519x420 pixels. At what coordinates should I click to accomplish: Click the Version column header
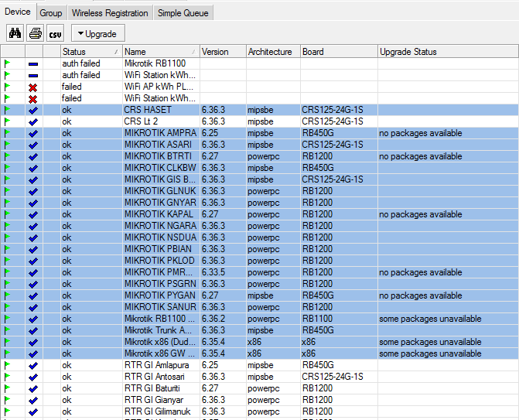pos(223,52)
